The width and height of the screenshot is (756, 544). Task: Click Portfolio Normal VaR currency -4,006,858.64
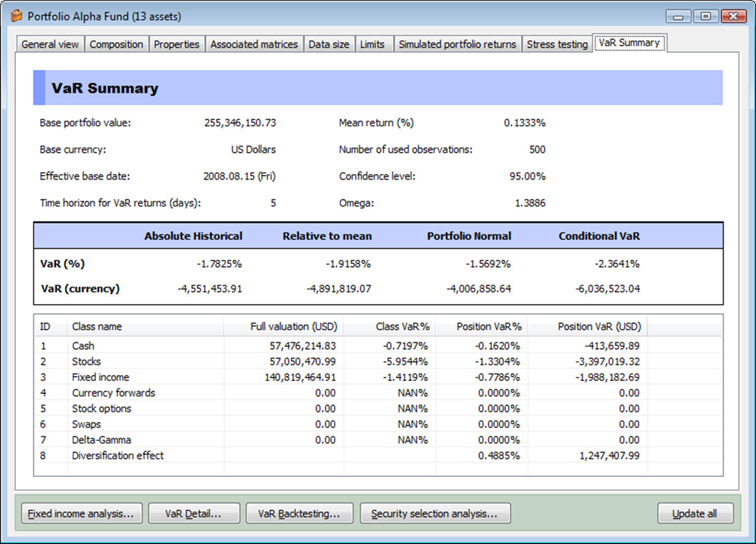point(479,289)
